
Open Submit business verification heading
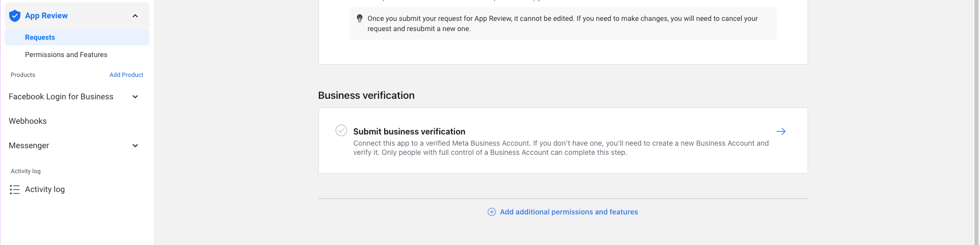tap(409, 131)
